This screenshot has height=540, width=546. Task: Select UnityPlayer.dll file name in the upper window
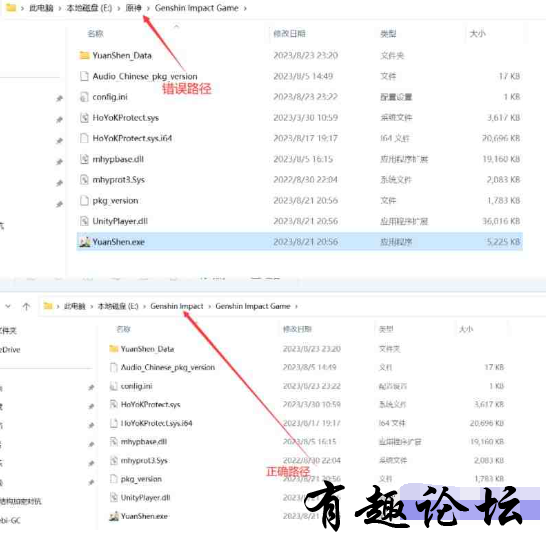[x=120, y=221]
